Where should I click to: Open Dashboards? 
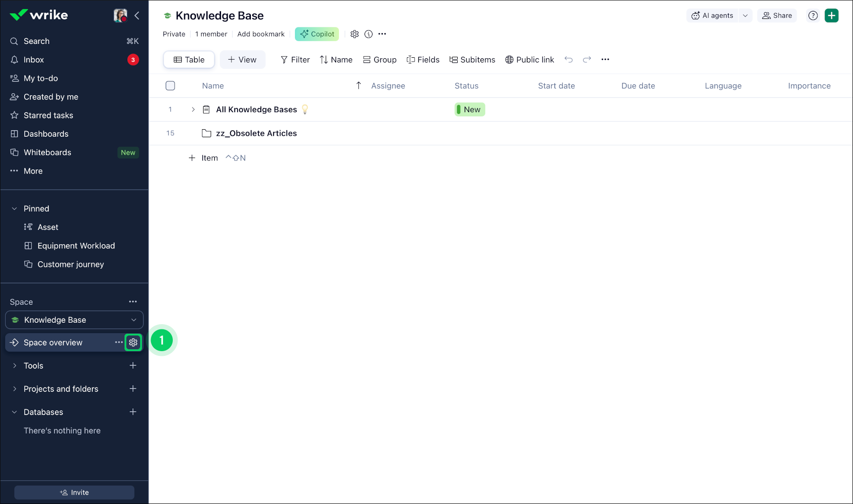click(x=74, y=134)
